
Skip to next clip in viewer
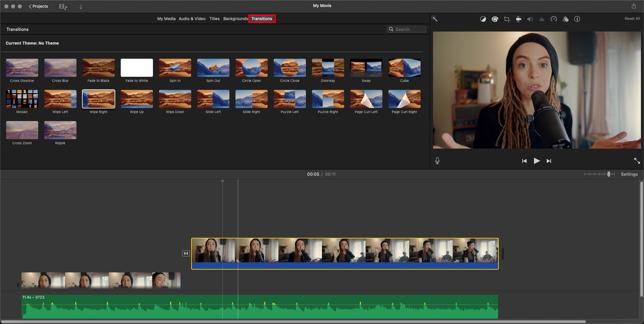point(549,161)
